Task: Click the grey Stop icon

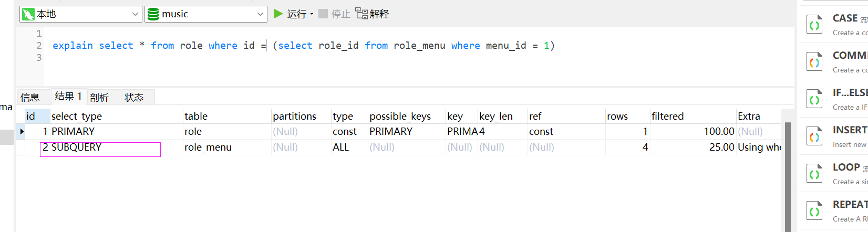Action: pyautogui.click(x=323, y=14)
